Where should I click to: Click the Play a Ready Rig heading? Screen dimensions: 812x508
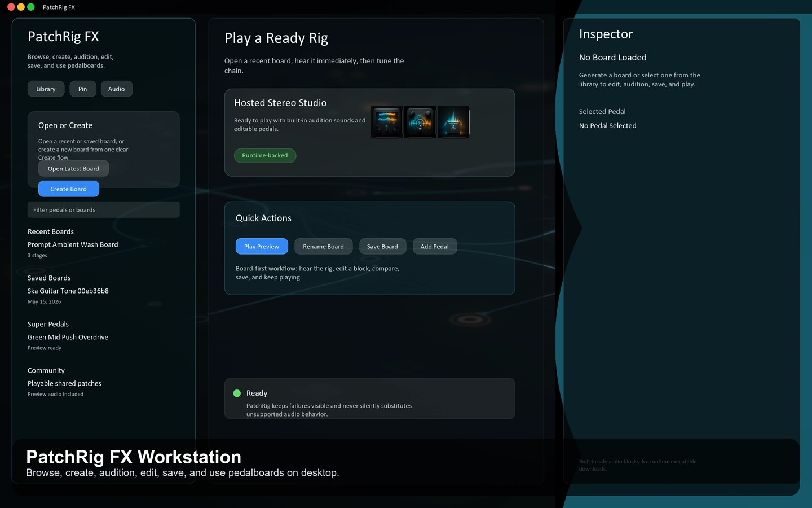pos(276,38)
